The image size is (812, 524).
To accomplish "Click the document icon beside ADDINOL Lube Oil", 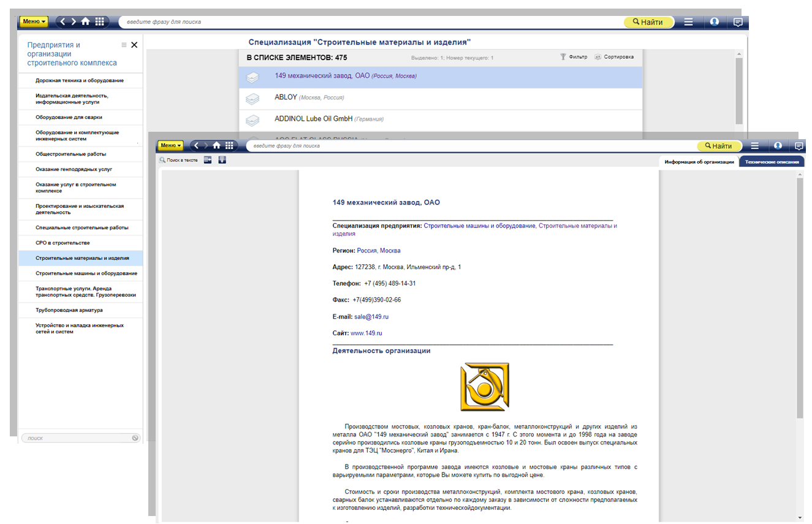I will (x=252, y=120).
